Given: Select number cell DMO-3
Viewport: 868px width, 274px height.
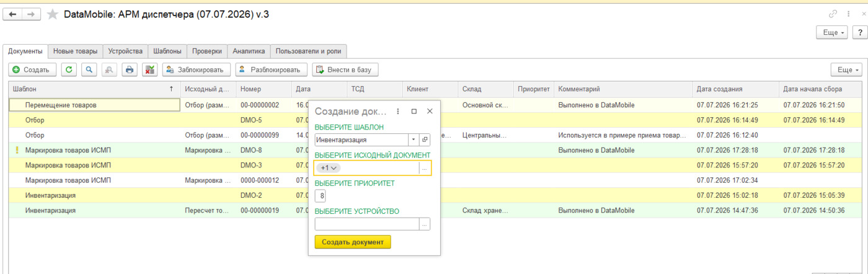Looking at the screenshot, I should pos(263,166).
